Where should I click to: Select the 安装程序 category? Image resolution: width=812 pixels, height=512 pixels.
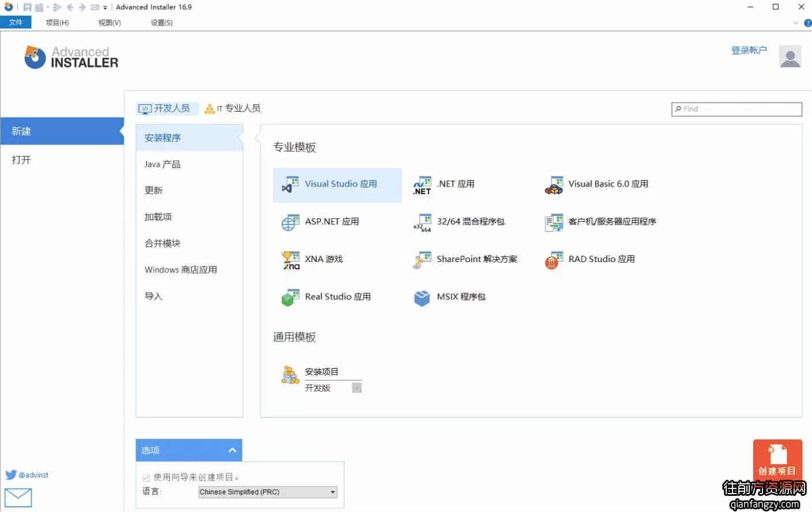189,138
